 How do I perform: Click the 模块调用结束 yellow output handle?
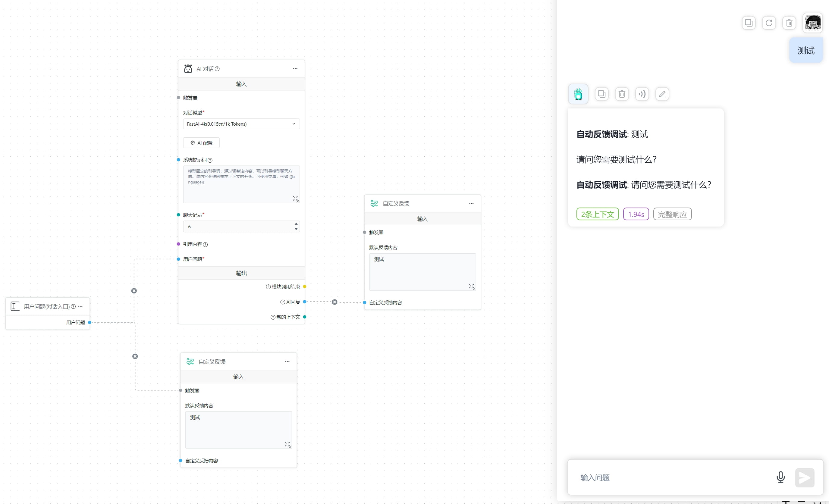click(304, 287)
